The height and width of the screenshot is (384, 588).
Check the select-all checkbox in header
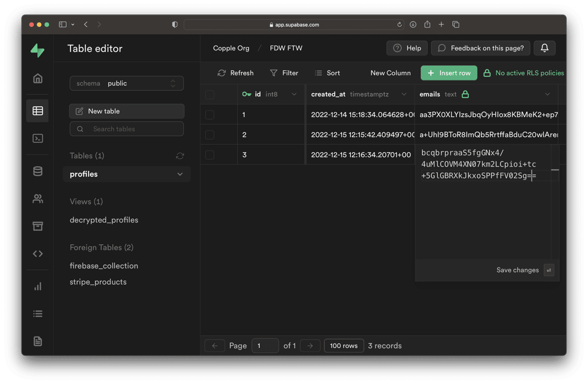point(210,94)
